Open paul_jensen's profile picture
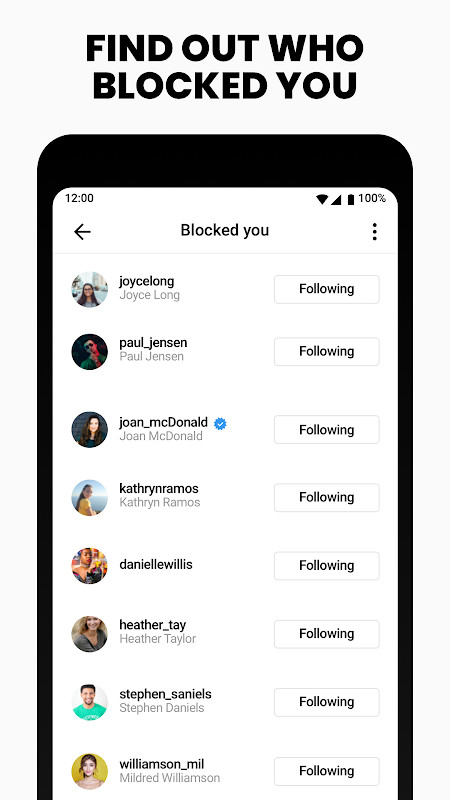Viewport: 450px width, 800px height. coord(90,352)
